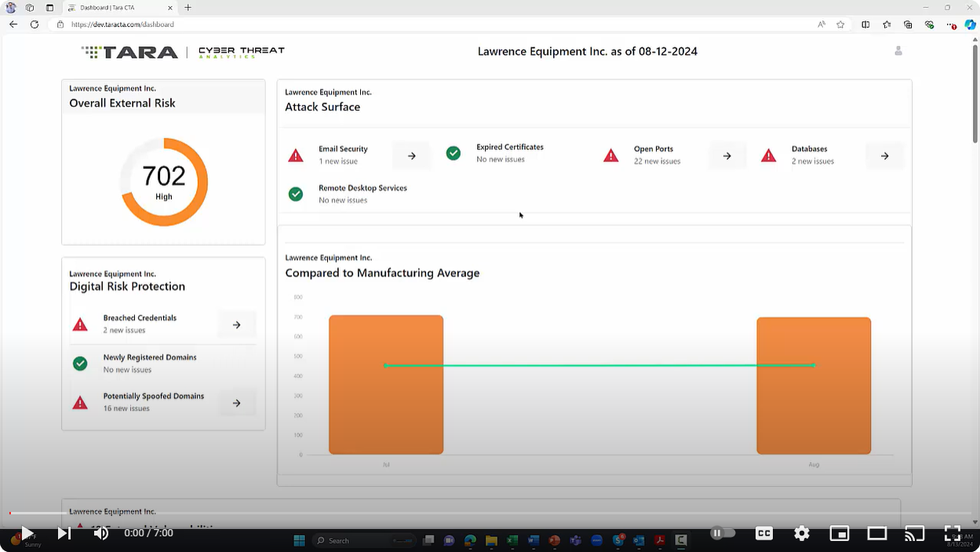Open the Open Ports details arrow
Viewport: 980px width, 552px height.
pyautogui.click(x=727, y=155)
